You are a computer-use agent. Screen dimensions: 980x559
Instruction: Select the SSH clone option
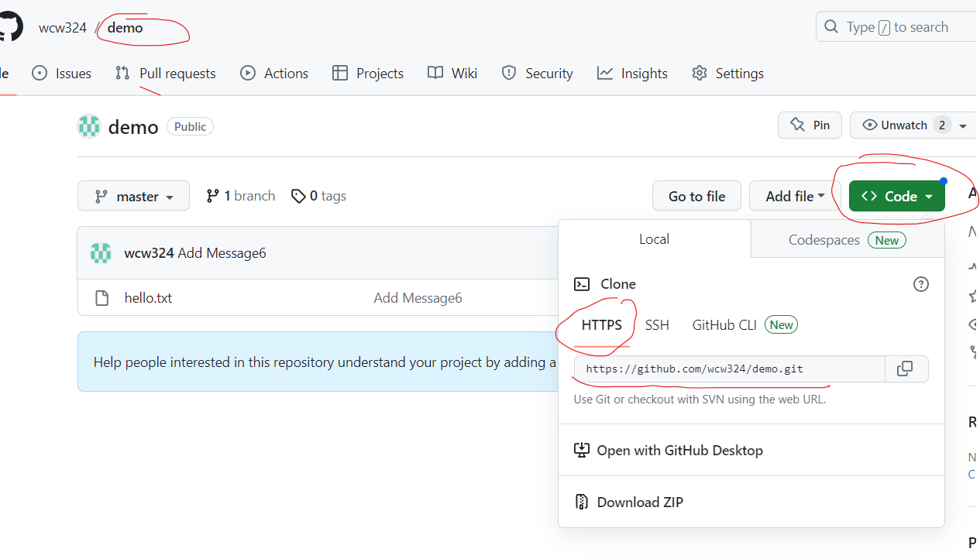(657, 324)
